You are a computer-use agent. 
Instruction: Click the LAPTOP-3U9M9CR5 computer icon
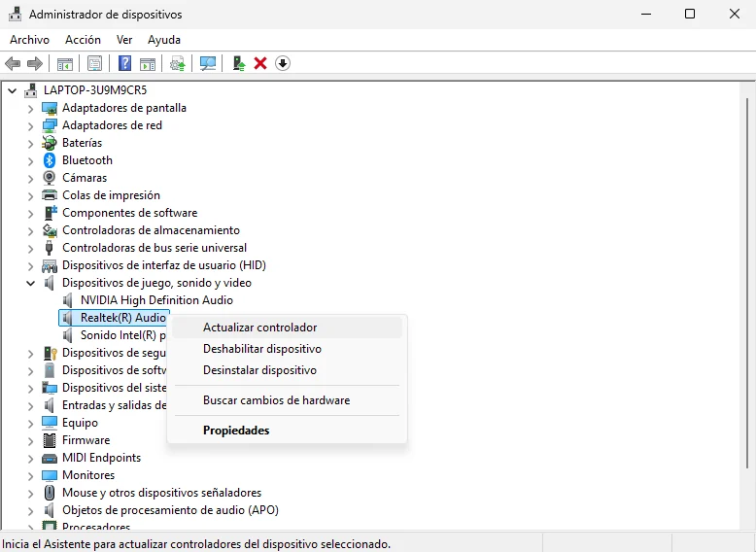[31, 90]
